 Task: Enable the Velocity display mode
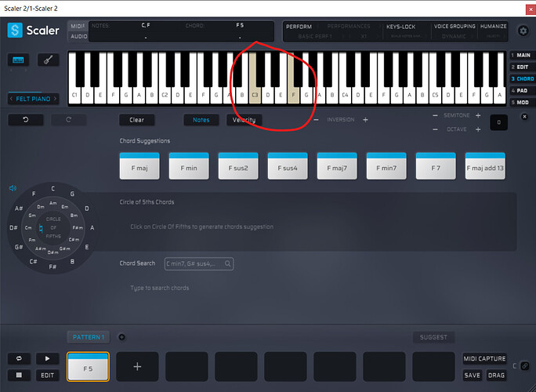click(244, 120)
